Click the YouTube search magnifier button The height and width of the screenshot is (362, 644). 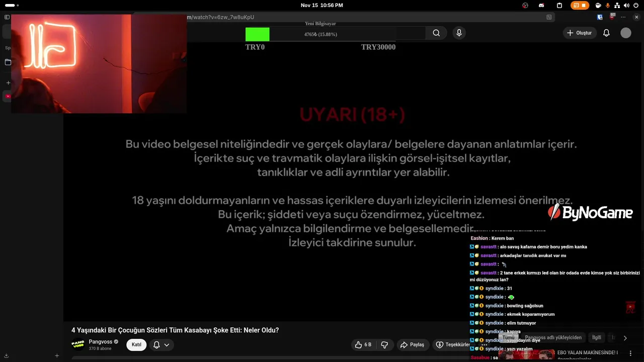[x=436, y=33]
